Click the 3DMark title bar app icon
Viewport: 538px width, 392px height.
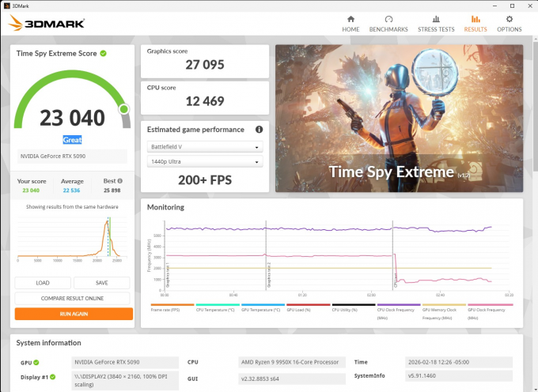point(7,6)
